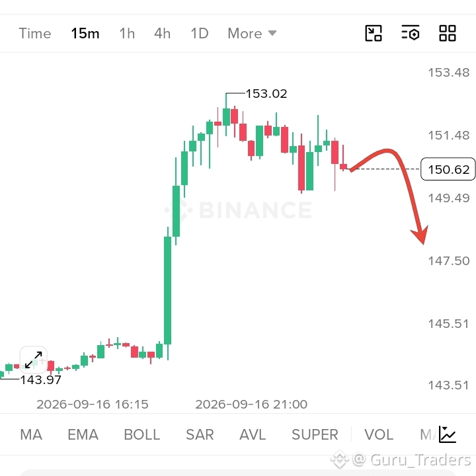Viewport: 476px width, 476px height.
Task: Open the four-square grid layout icon
Action: click(x=448, y=33)
